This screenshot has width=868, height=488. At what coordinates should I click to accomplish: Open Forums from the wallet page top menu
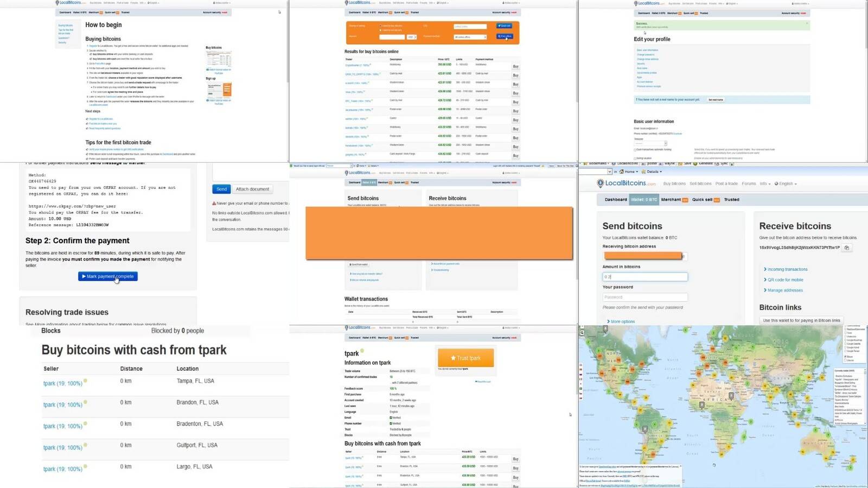pos(749,184)
